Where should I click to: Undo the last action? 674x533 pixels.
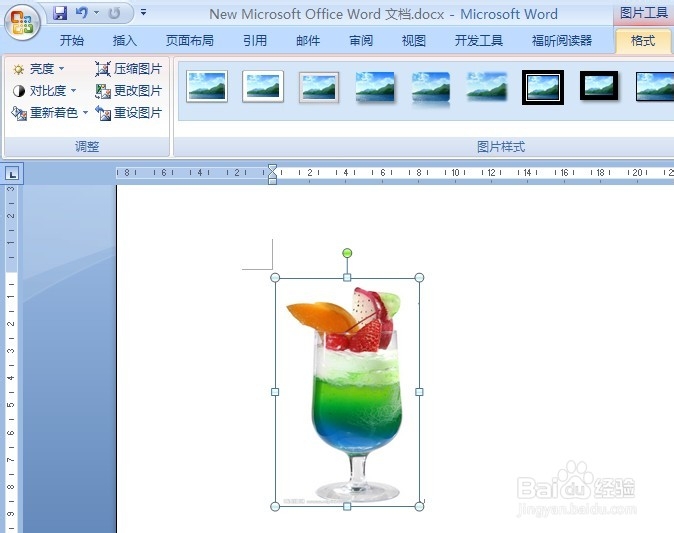pyautogui.click(x=82, y=13)
